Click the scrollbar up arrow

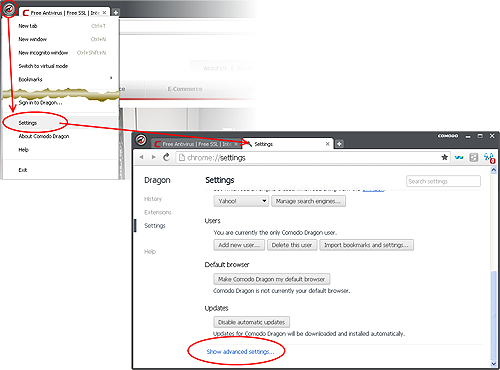pos(494,170)
